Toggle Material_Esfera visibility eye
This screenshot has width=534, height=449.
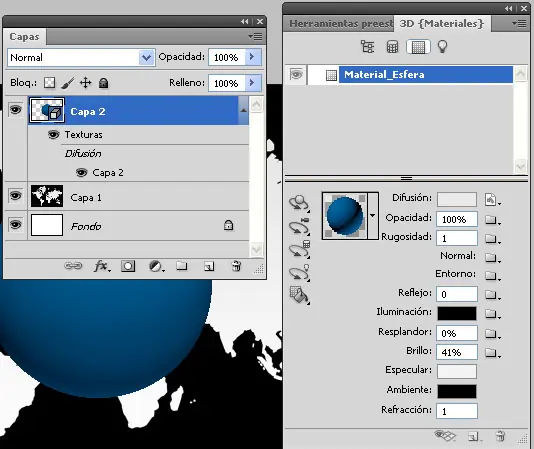[x=296, y=74]
